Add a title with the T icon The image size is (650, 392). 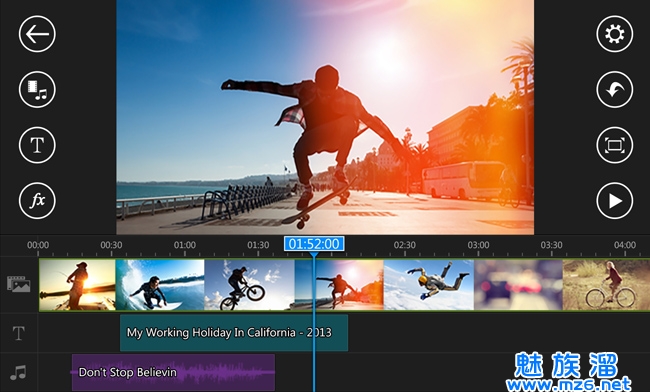[x=37, y=145]
